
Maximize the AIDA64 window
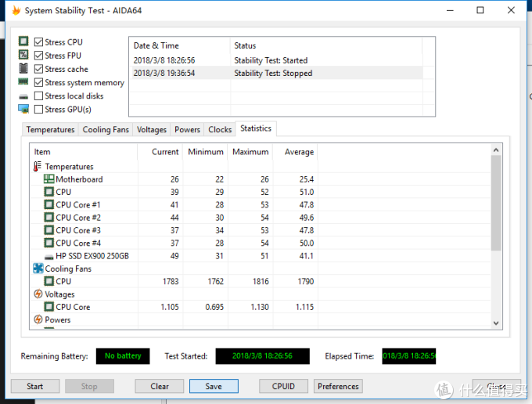coord(480,10)
